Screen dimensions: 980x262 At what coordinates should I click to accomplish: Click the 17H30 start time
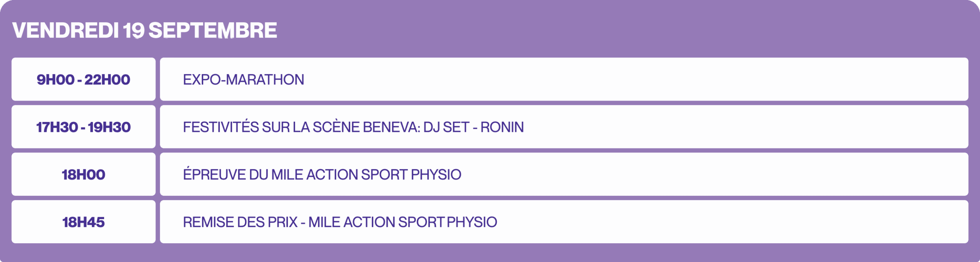click(57, 127)
